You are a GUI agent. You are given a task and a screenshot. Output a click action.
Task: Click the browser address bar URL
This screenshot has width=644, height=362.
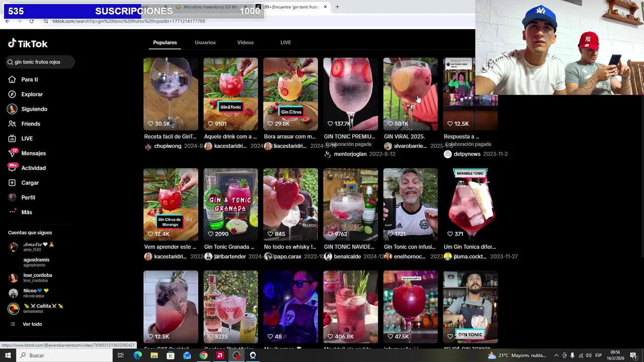(x=128, y=21)
